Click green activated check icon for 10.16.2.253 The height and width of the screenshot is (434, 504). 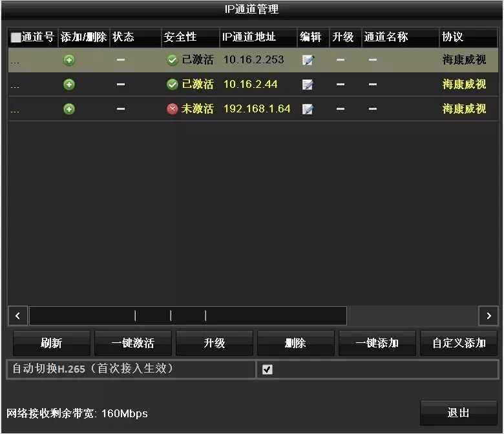[173, 60]
